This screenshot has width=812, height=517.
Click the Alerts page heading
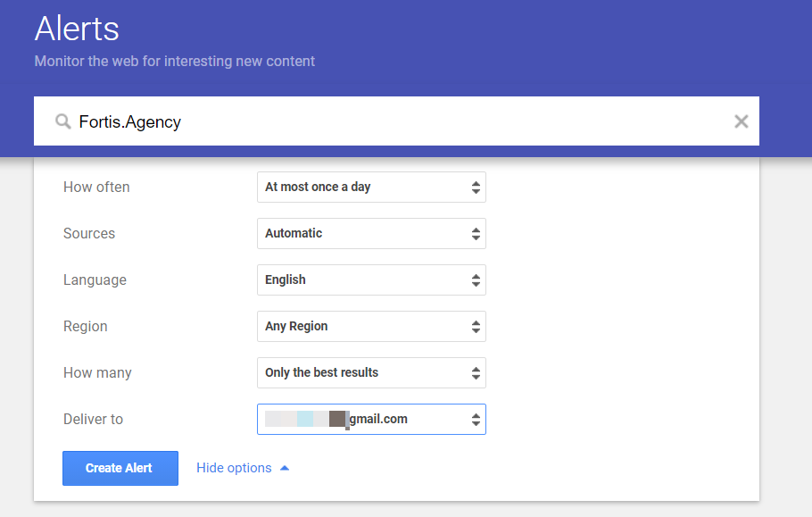77,29
